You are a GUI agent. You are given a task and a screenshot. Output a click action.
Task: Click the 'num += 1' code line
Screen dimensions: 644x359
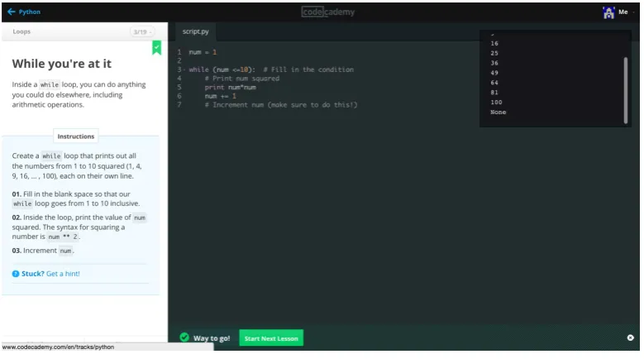(220, 96)
